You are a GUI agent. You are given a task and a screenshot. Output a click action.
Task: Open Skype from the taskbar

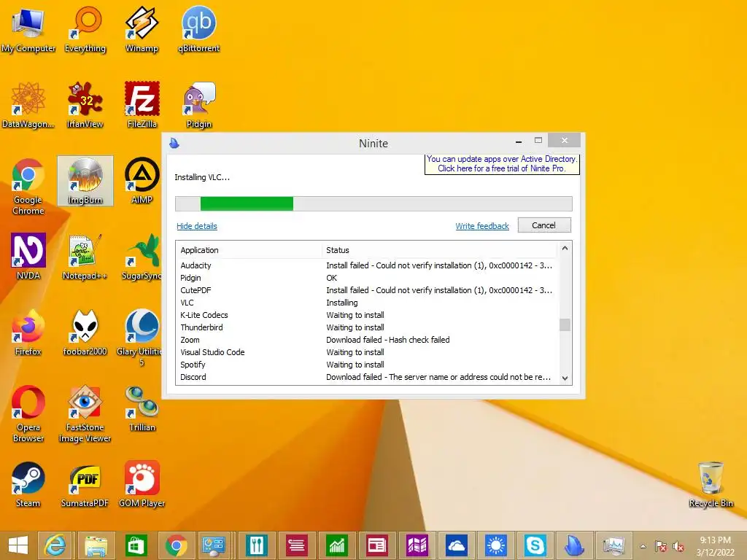pos(535,545)
